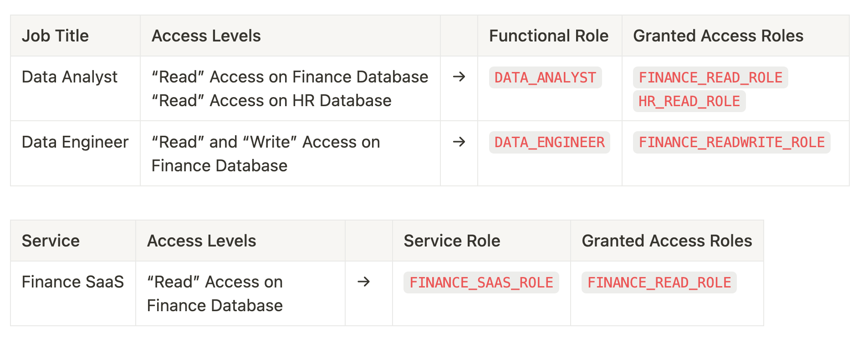
Task: Click the DATA_ENGINEER code tag
Action: click(x=549, y=142)
